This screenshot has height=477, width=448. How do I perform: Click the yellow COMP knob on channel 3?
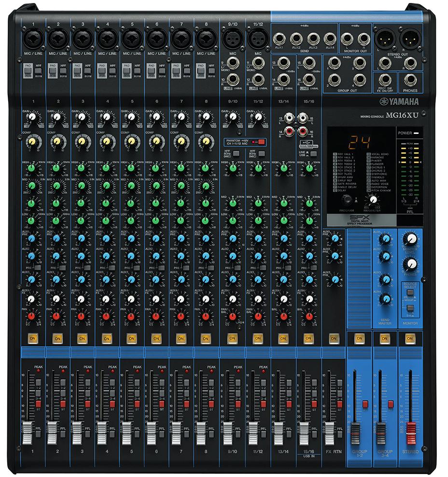tap(81, 141)
